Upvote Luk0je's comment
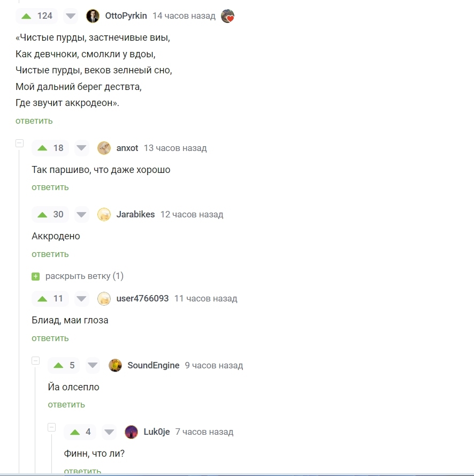This screenshot has width=474, height=476. pos(74,432)
